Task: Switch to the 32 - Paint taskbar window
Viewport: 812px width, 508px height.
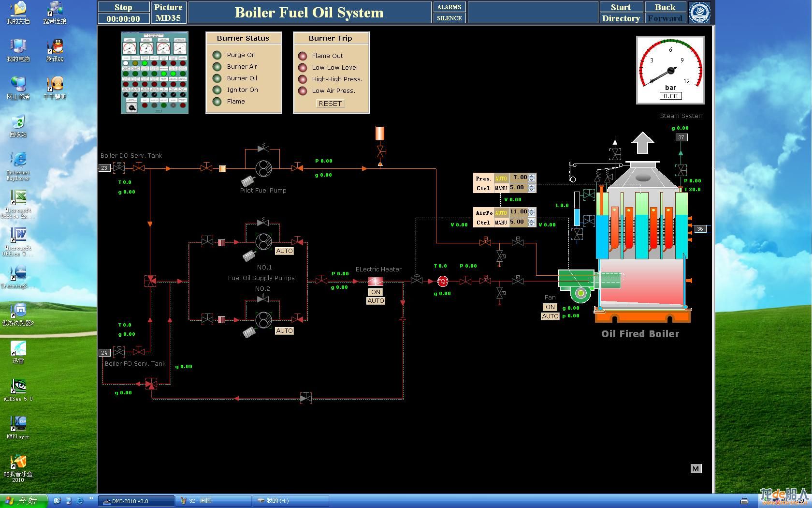Action: [214, 501]
